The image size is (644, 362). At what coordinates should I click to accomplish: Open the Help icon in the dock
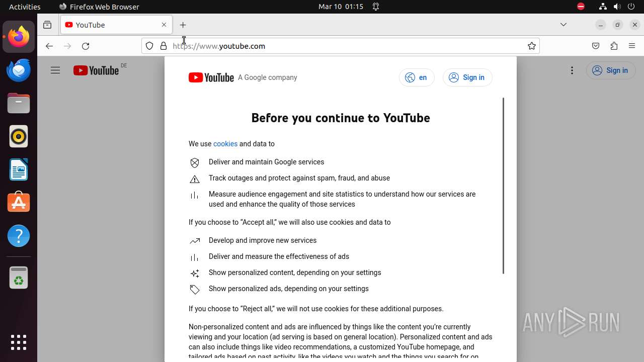point(19,236)
